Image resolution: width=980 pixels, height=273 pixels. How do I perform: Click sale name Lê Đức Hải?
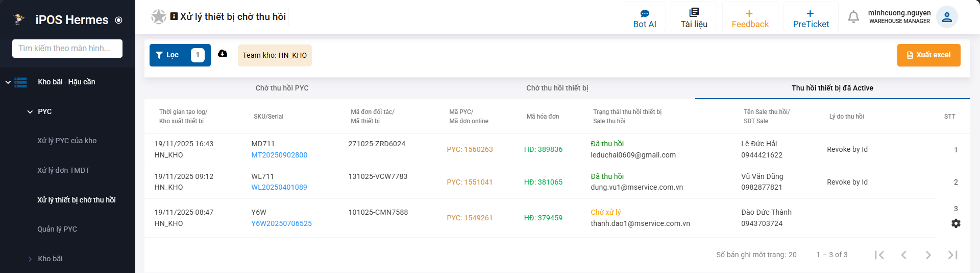(759, 144)
